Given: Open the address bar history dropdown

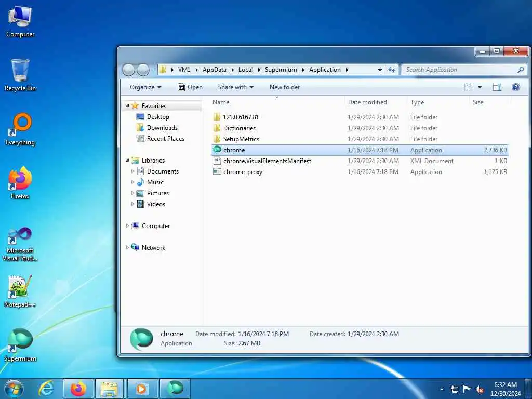Looking at the screenshot, I should (x=380, y=70).
